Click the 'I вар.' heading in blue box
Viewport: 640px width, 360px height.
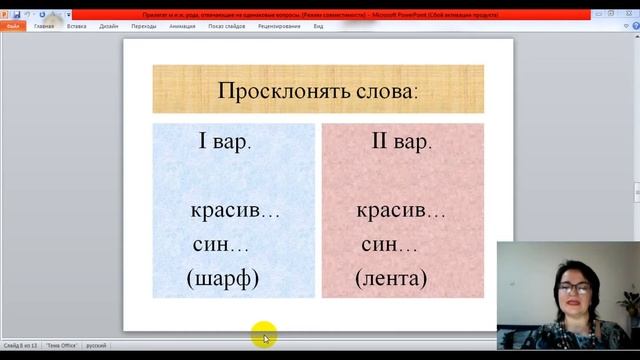tap(225, 141)
